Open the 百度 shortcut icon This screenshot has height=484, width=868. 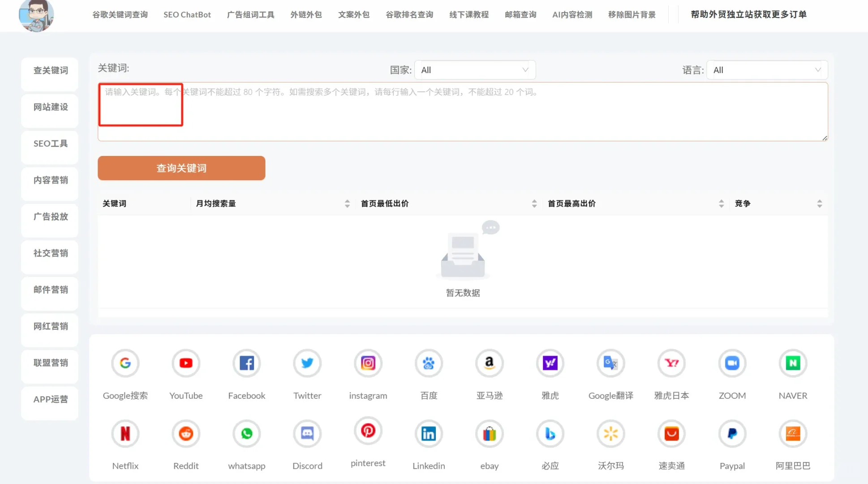click(429, 363)
